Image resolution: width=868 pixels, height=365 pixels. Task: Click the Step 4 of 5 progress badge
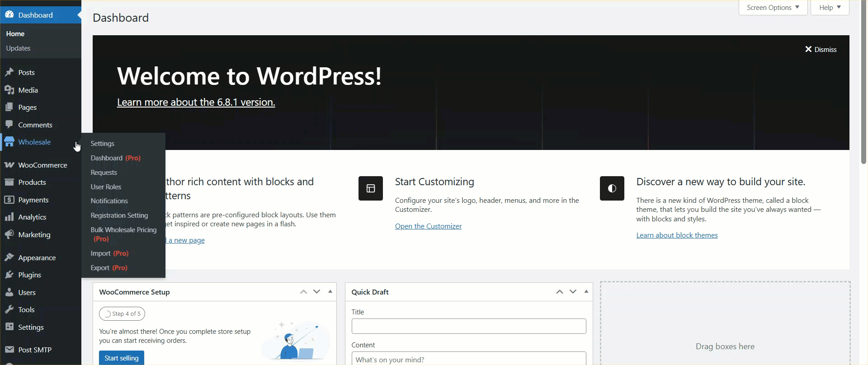[122, 314]
